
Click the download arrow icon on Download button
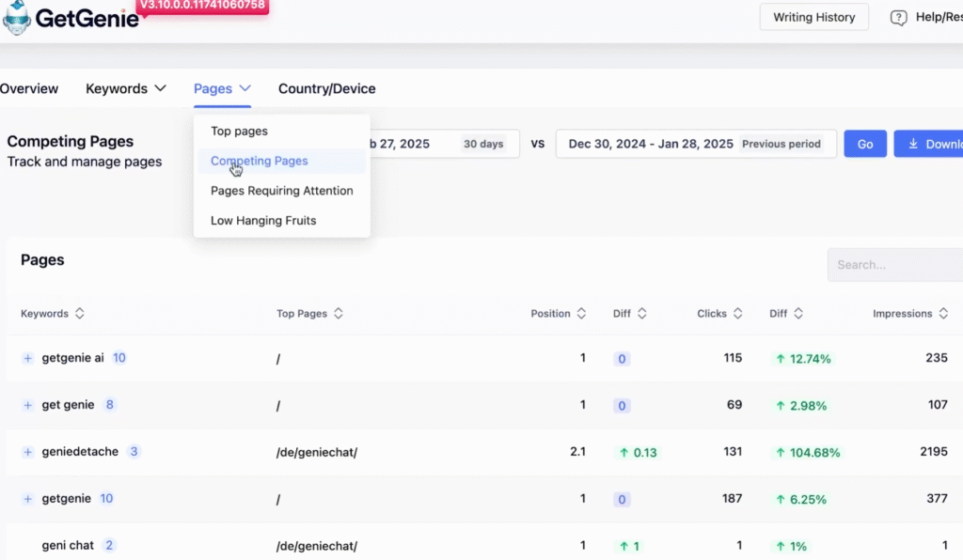[913, 144]
